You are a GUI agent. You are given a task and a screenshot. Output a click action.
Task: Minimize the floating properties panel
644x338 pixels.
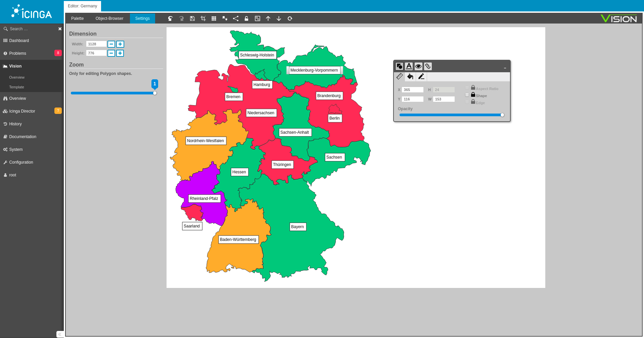pos(505,68)
